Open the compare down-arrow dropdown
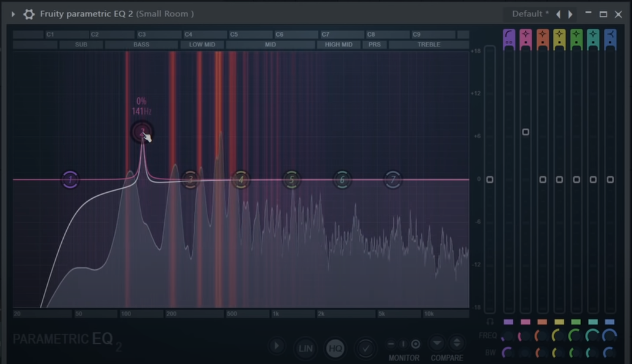Screen dimensions: 632x364 (437, 343)
